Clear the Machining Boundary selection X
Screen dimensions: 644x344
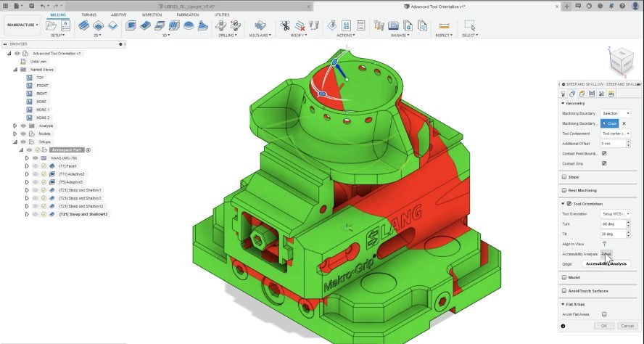point(624,123)
